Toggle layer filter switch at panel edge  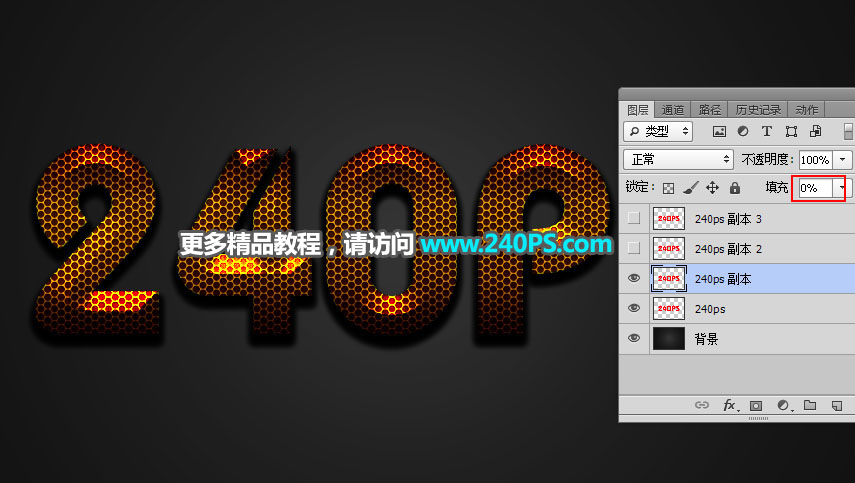(848, 131)
